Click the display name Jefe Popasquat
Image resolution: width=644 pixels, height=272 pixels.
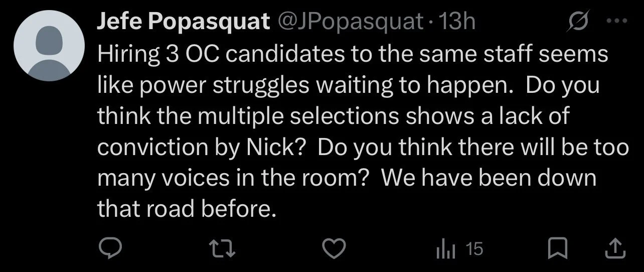tap(183, 23)
